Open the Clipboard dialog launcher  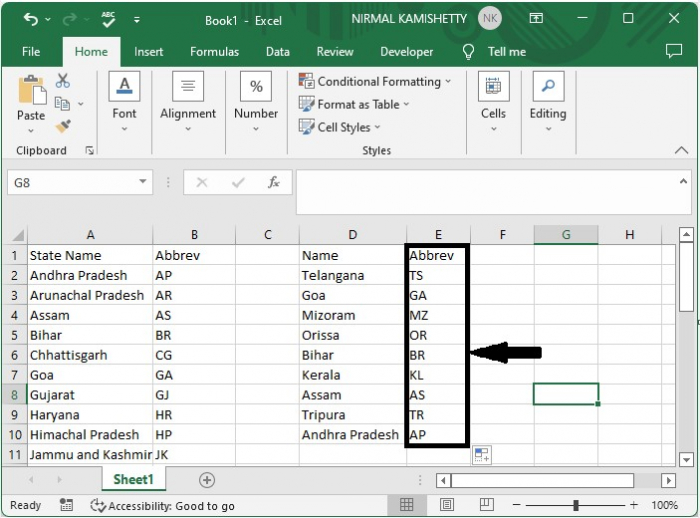coord(90,151)
